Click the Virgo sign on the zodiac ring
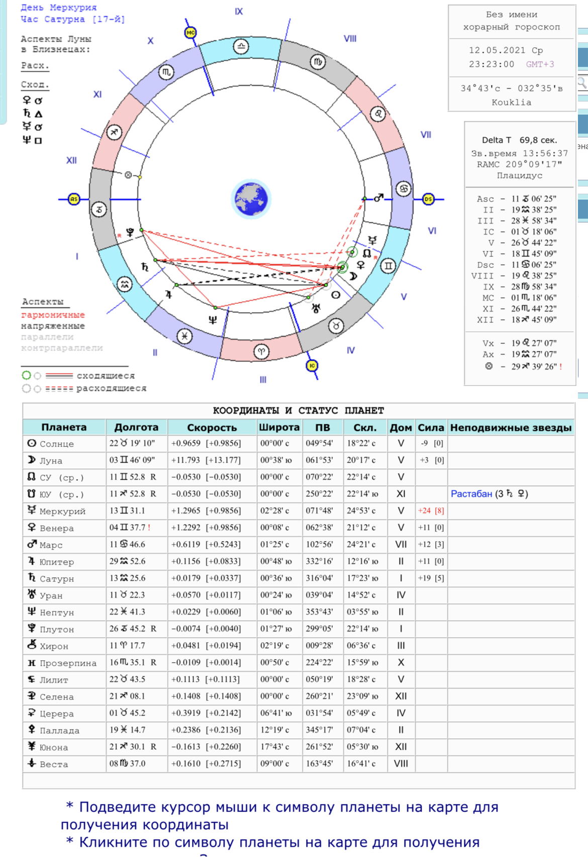The height and width of the screenshot is (868, 588). coord(318,62)
